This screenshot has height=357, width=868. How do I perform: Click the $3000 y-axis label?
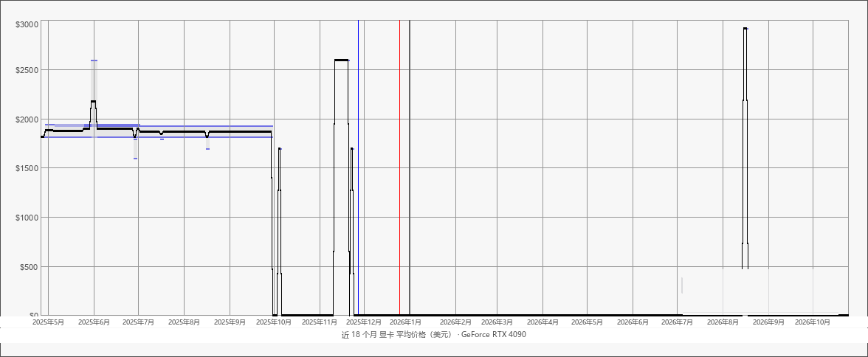(27, 24)
